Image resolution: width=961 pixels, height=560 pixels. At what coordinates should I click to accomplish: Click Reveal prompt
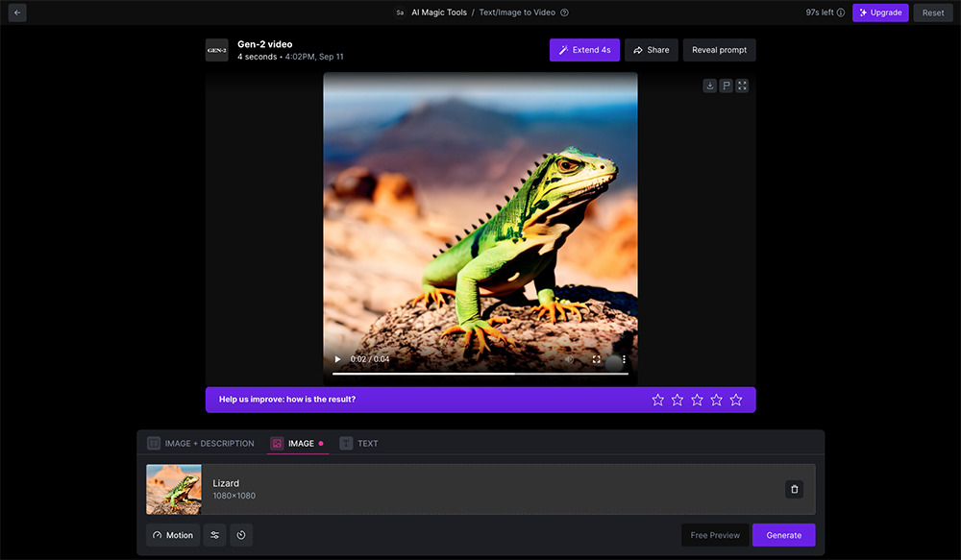coord(720,50)
